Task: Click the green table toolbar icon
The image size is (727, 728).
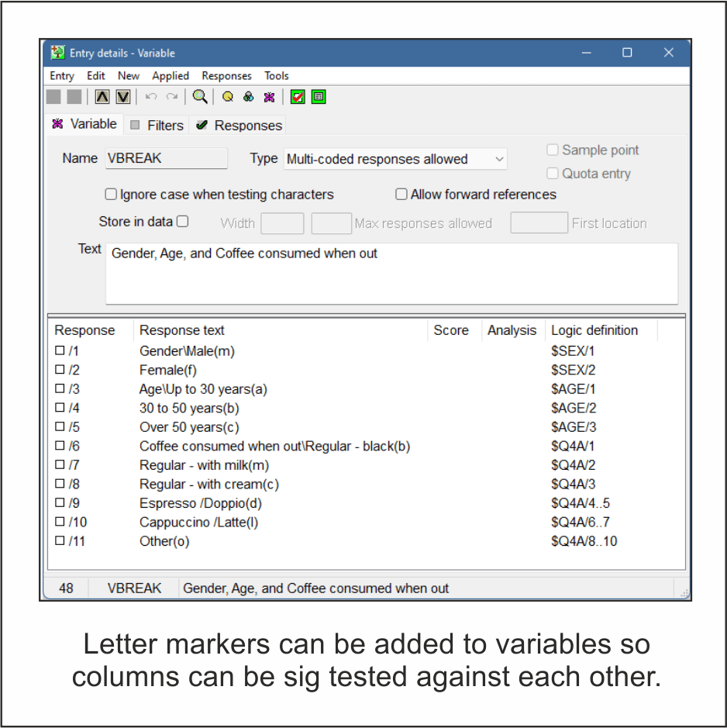Action: pyautogui.click(x=319, y=97)
